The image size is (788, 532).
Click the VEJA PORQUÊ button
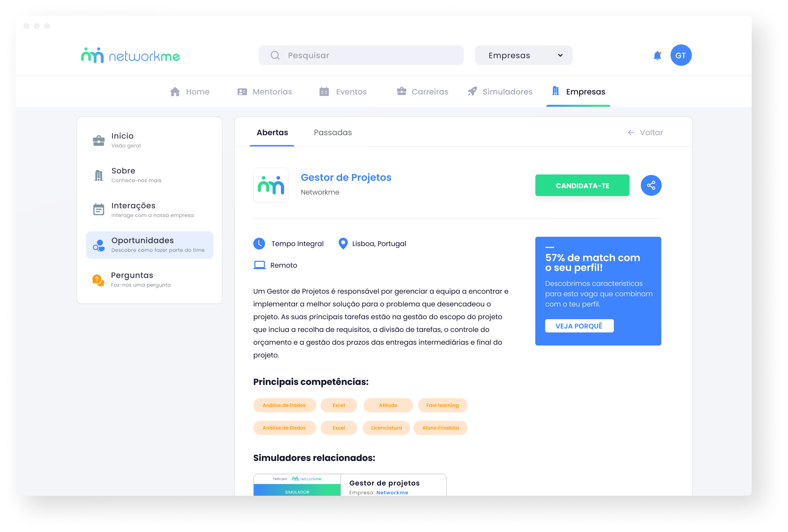[579, 326]
